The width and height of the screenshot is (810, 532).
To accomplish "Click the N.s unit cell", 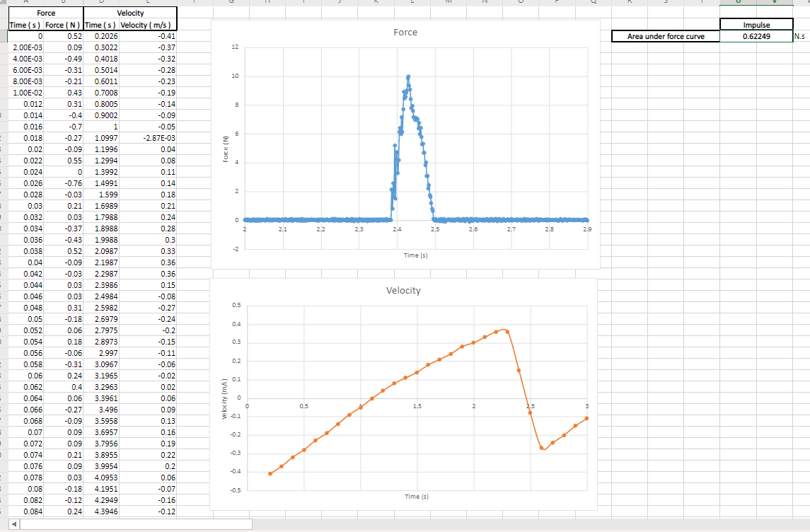I will (800, 35).
